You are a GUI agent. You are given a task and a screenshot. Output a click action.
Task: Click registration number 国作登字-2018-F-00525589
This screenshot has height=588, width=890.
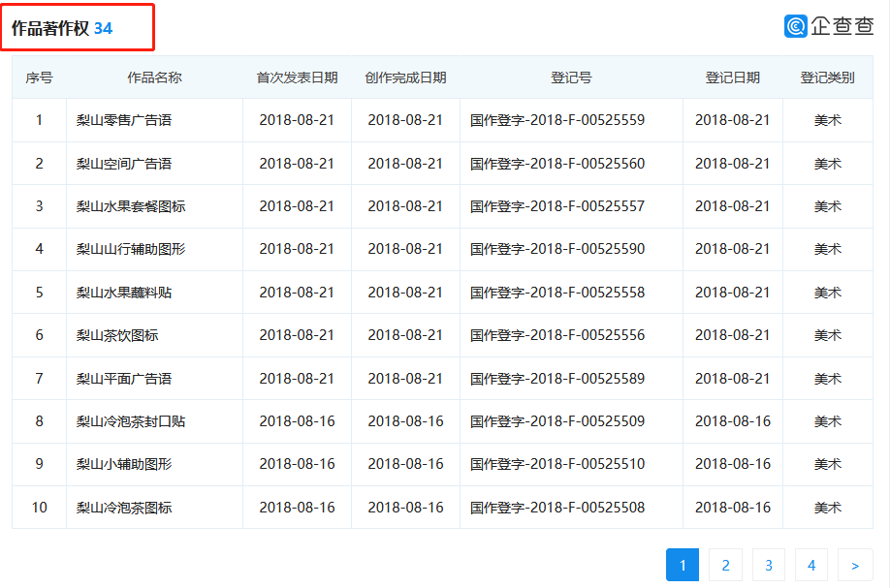[x=557, y=379]
